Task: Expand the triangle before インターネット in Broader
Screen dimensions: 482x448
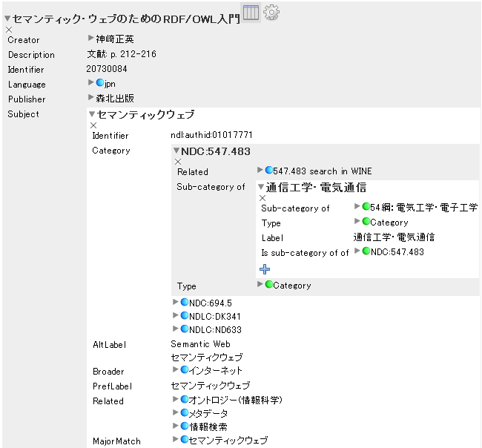Action: pyautogui.click(x=176, y=369)
